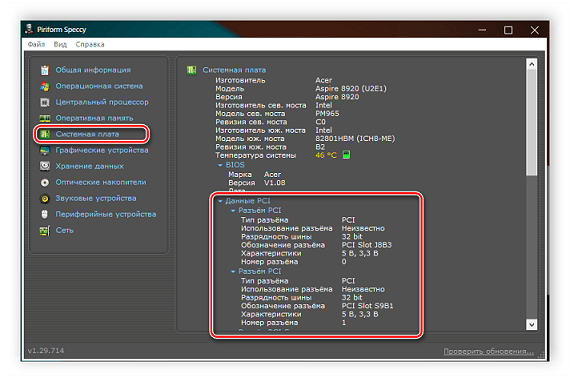The height and width of the screenshot is (382, 570).
Task: Click the Хранение данных hard drive icon
Action: (45, 166)
